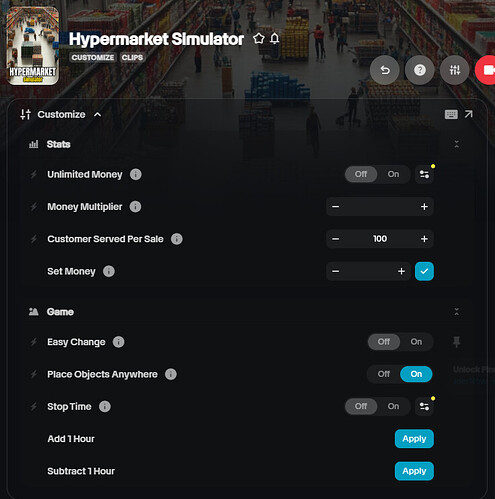Open the sliders settings round button
Viewport: 495px width, 499px height.
[x=455, y=70]
